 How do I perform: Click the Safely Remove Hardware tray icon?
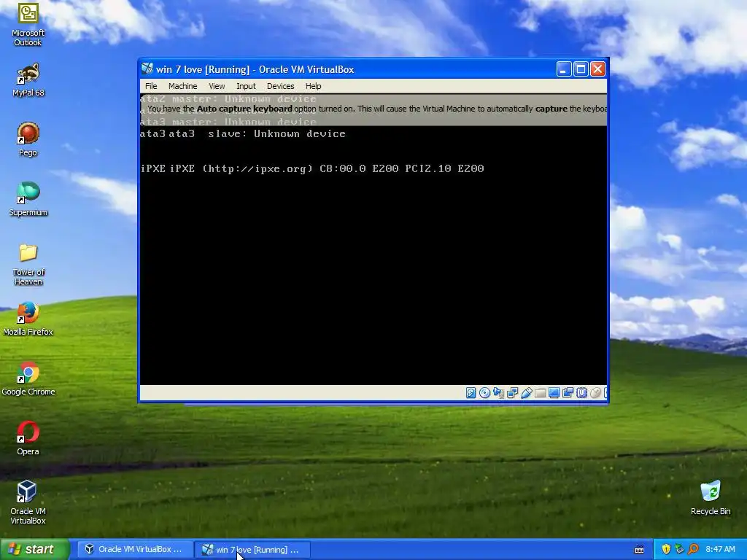(x=679, y=550)
